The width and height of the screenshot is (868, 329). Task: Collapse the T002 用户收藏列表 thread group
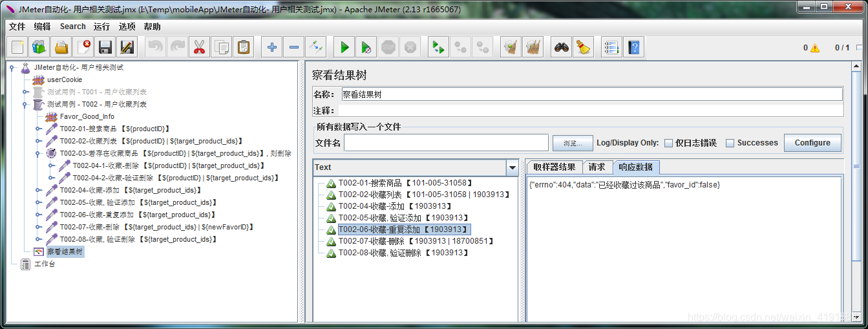25,104
